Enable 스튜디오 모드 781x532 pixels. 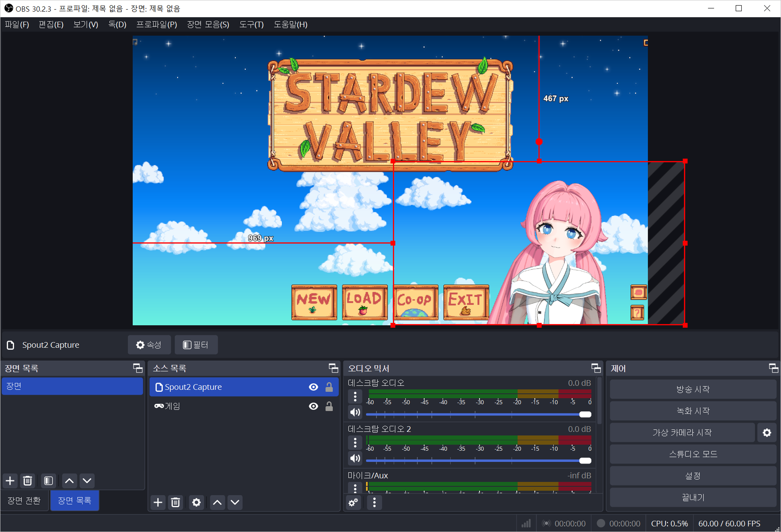(x=693, y=454)
